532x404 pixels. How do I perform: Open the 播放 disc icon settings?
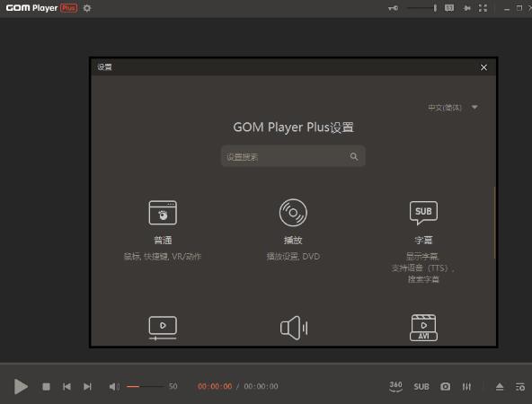293,213
